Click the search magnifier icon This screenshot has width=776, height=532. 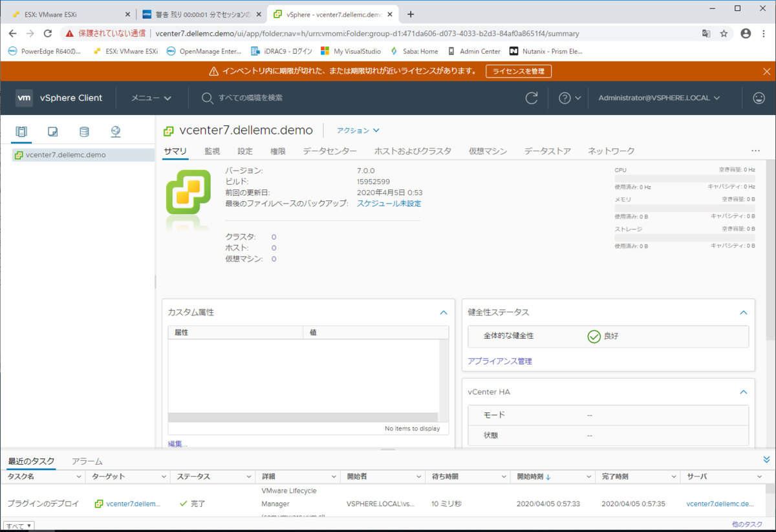coord(207,98)
